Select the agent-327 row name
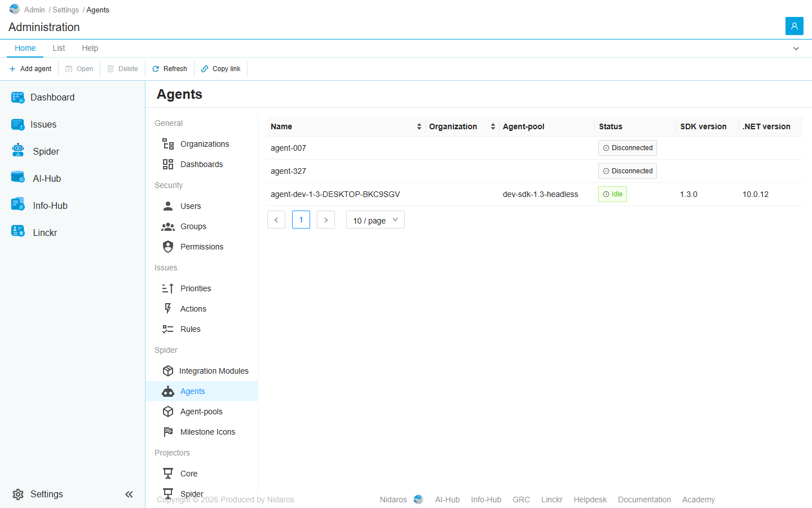The width and height of the screenshot is (812, 508). coord(288,171)
